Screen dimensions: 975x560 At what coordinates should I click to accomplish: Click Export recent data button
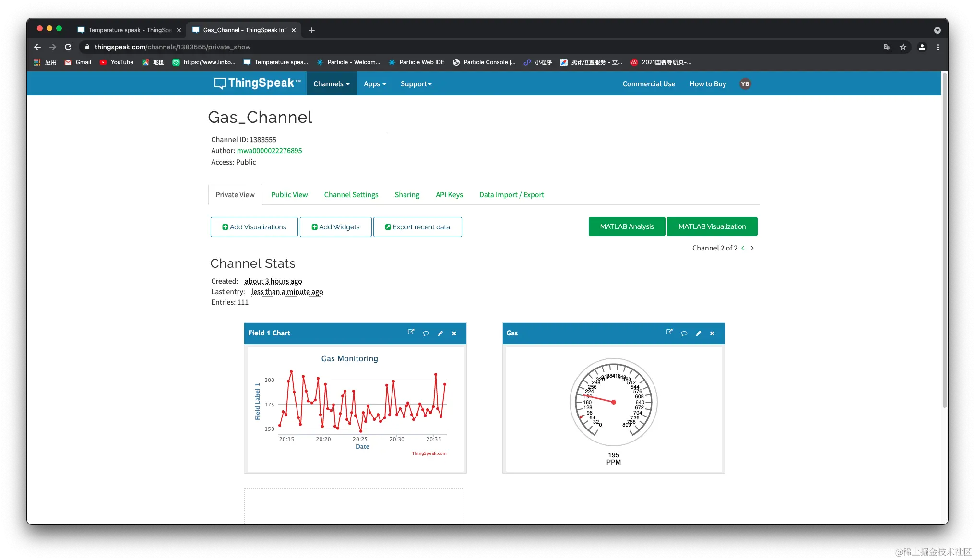click(x=417, y=227)
